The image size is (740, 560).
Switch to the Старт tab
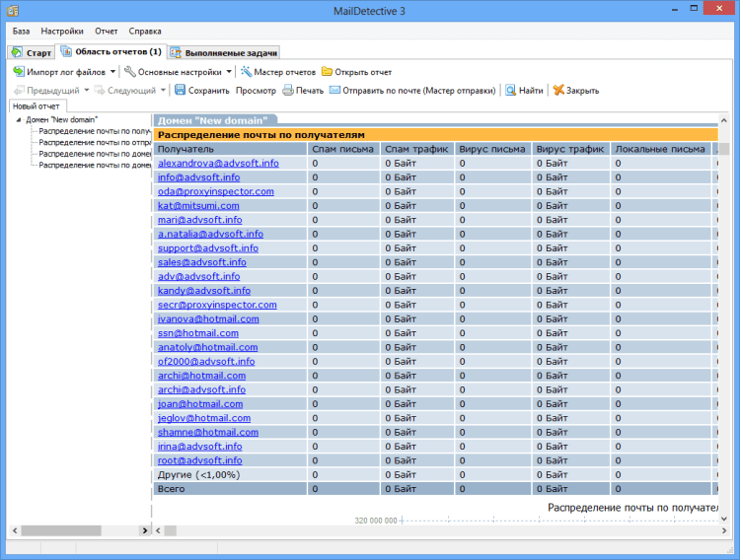coord(31,51)
